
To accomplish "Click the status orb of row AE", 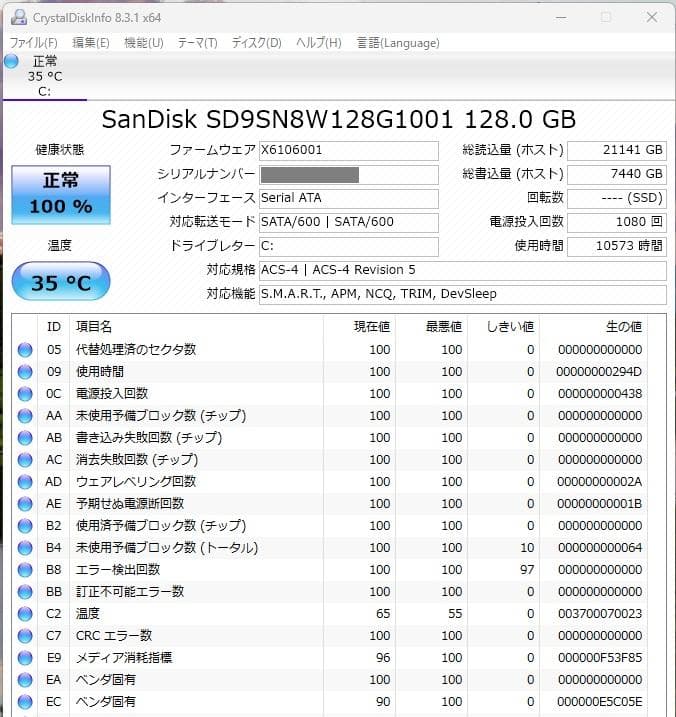I will click(25, 503).
